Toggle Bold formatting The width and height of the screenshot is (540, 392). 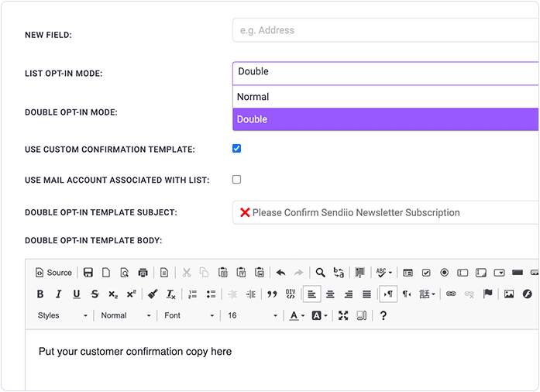[x=40, y=294]
